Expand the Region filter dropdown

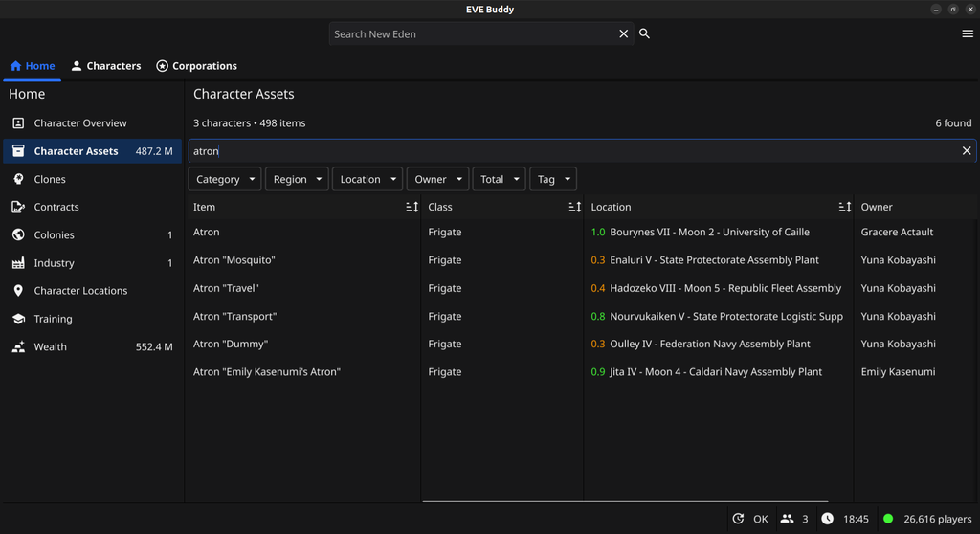tap(297, 180)
